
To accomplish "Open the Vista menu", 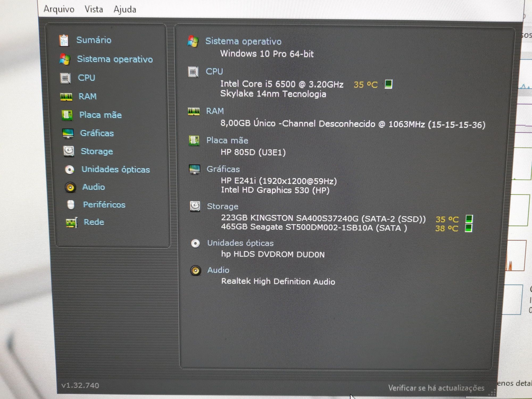I will pos(94,9).
